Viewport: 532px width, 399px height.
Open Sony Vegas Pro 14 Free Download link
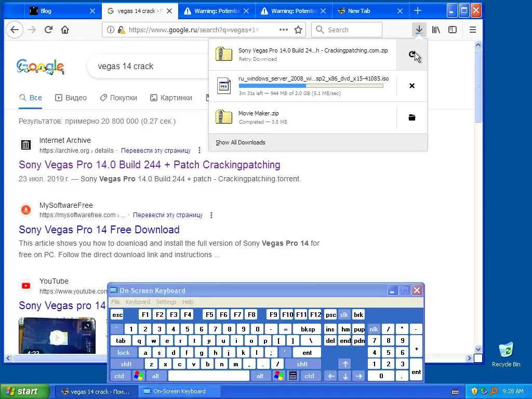(99, 230)
